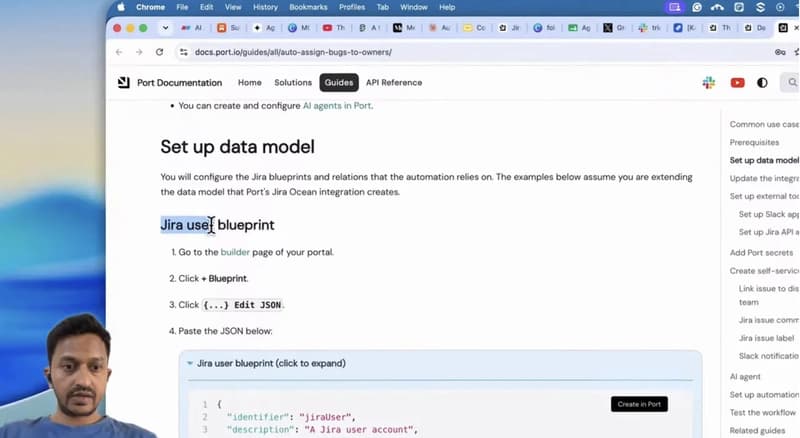The height and width of the screenshot is (438, 800).
Task: Switch to the 'Su' browser tab
Action: click(x=228, y=28)
